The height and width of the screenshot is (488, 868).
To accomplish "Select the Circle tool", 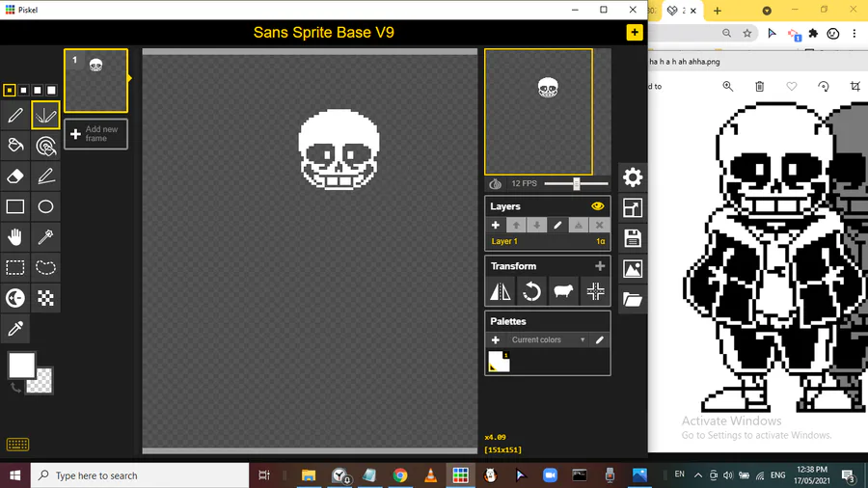I will [x=45, y=206].
